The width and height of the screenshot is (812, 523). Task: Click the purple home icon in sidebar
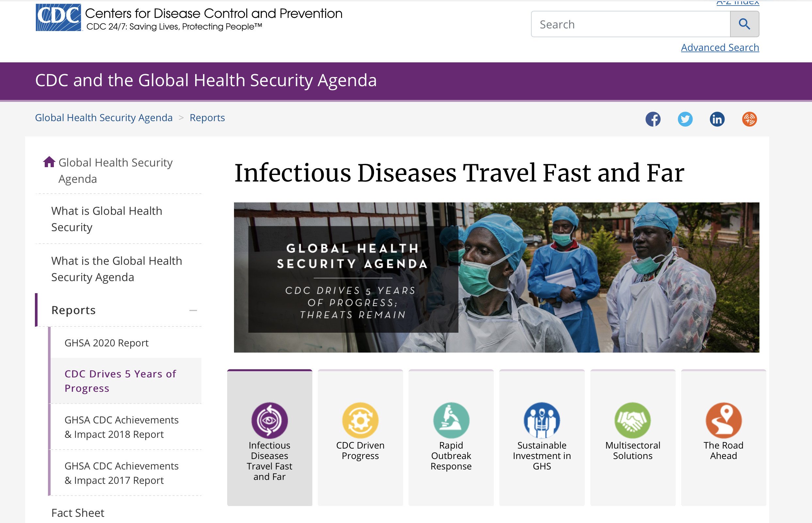(49, 162)
